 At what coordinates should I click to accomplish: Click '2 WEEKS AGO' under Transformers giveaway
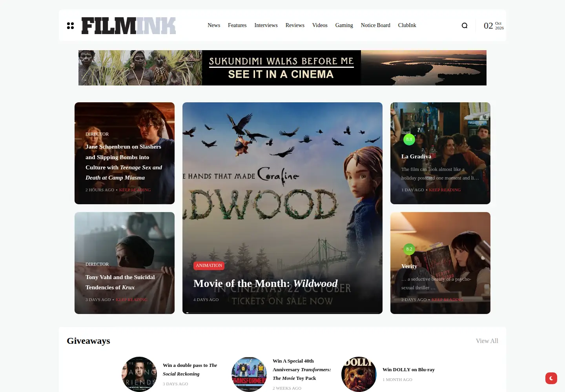coord(287,388)
